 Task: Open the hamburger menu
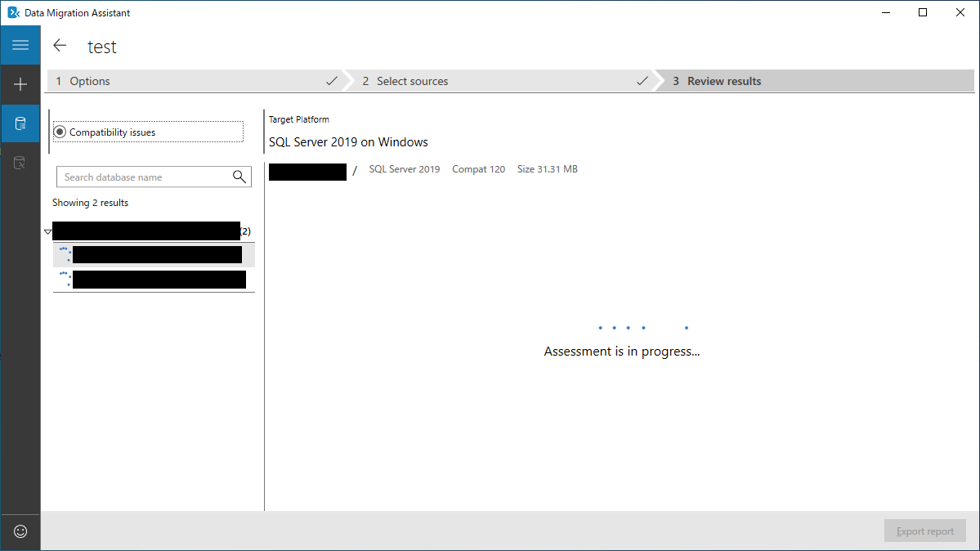pyautogui.click(x=20, y=45)
